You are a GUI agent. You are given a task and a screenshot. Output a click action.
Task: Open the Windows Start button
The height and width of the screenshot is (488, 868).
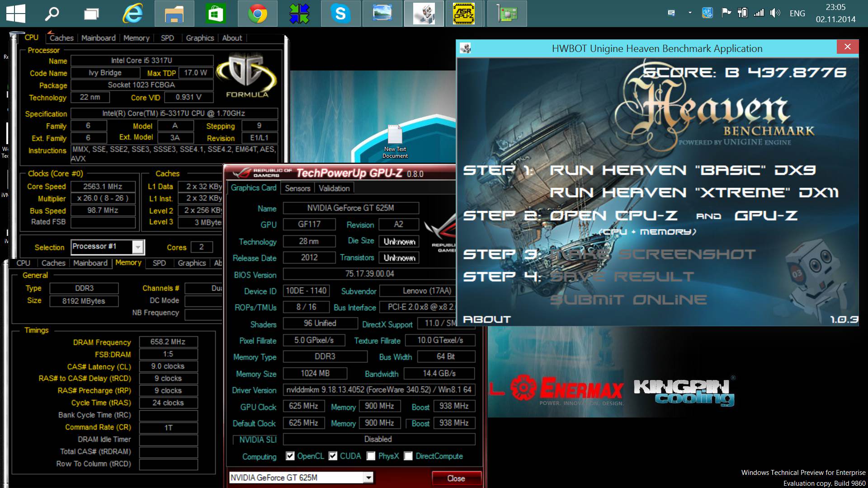pyautogui.click(x=16, y=14)
